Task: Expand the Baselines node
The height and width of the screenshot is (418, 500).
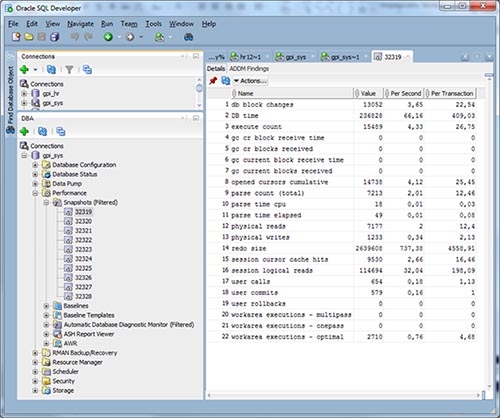Action: 46,306
